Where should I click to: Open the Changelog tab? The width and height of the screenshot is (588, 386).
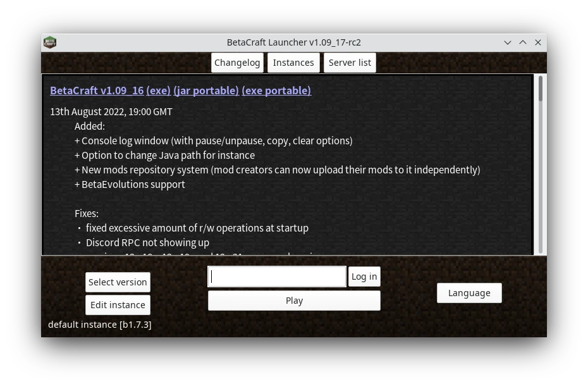coord(237,63)
